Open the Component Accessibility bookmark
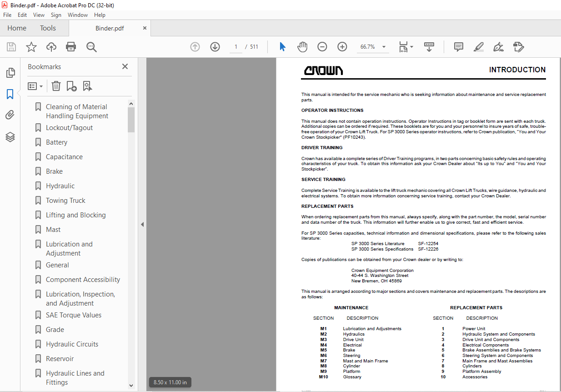Viewport: 561px width, 392px height. (83, 280)
